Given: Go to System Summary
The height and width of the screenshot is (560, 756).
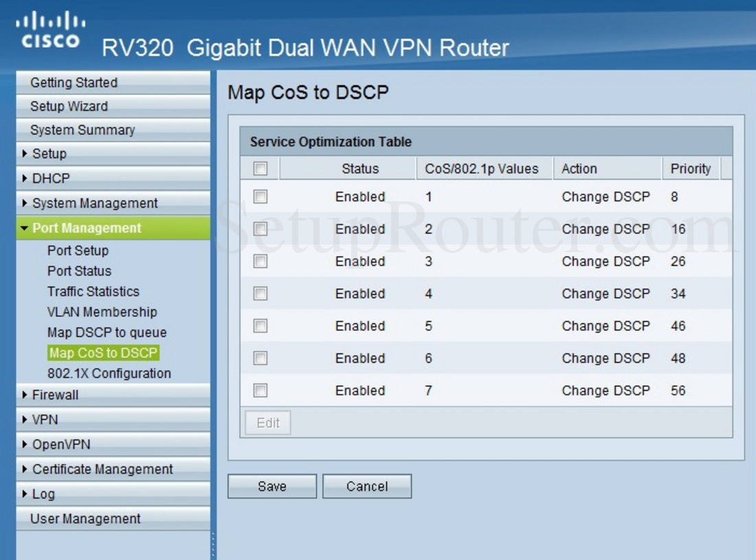Looking at the screenshot, I should point(113,130).
